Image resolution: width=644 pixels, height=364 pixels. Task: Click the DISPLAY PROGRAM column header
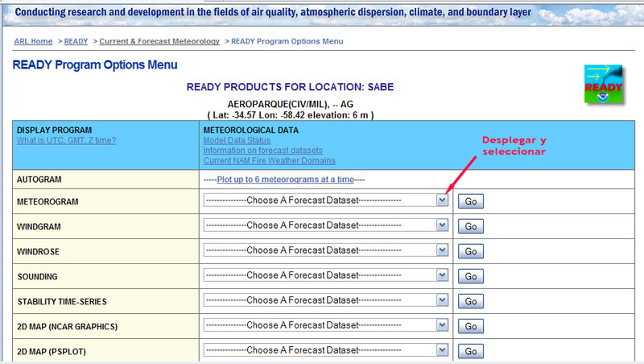[54, 130]
